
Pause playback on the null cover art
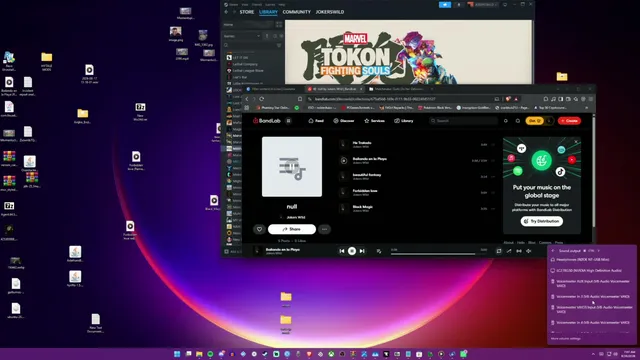point(292,167)
